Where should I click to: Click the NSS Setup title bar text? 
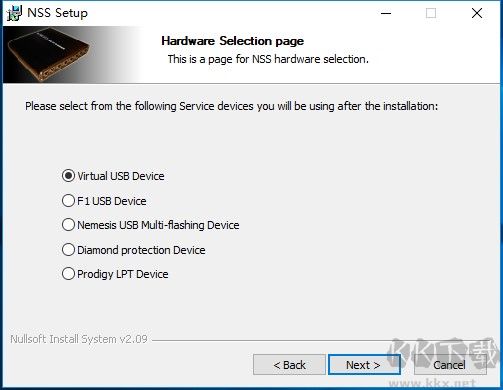tap(57, 13)
